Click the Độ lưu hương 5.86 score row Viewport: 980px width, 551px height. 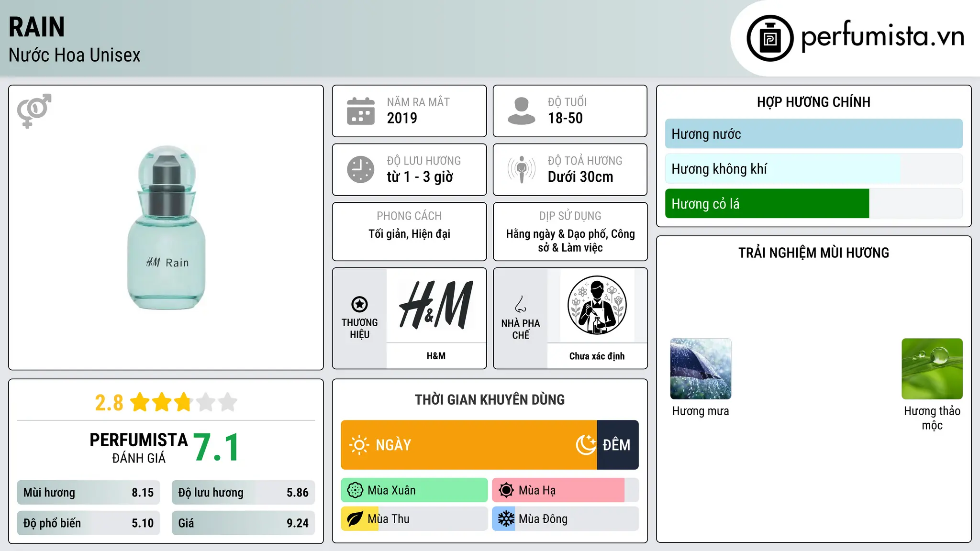tap(243, 493)
